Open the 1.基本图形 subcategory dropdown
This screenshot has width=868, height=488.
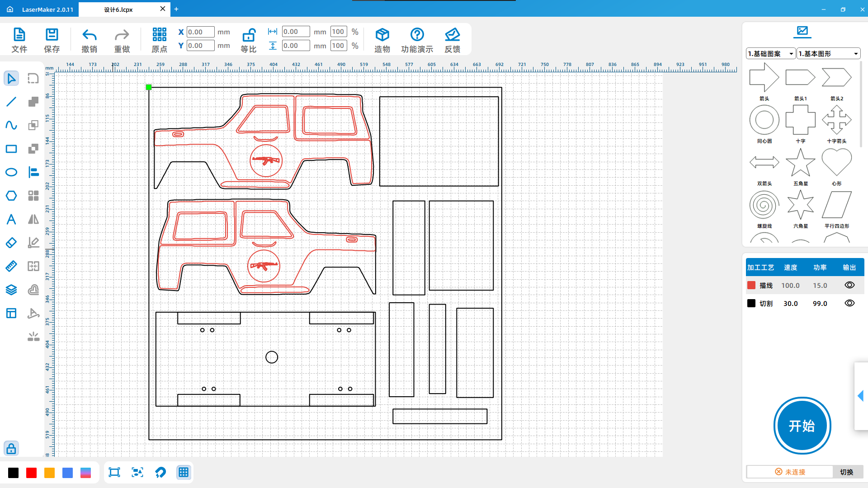click(828, 54)
